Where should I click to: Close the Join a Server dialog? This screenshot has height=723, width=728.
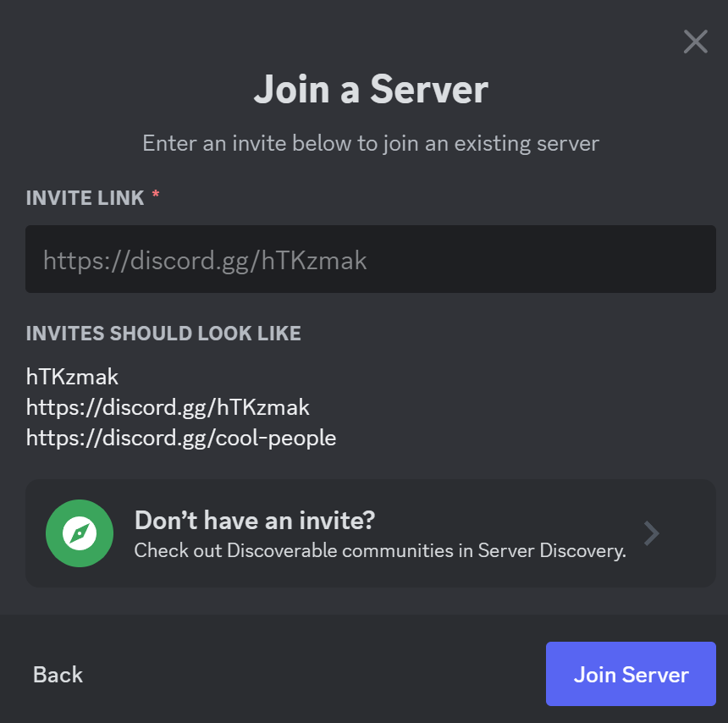(x=695, y=41)
